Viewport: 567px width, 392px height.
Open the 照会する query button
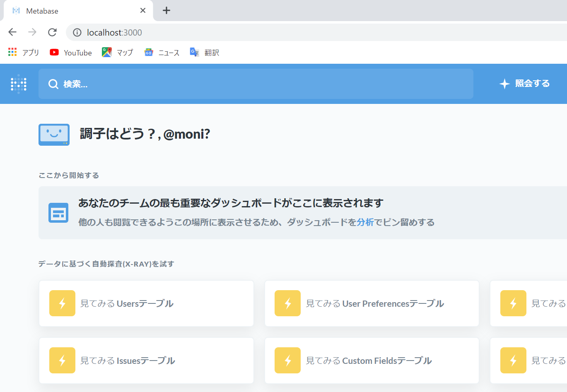(524, 84)
